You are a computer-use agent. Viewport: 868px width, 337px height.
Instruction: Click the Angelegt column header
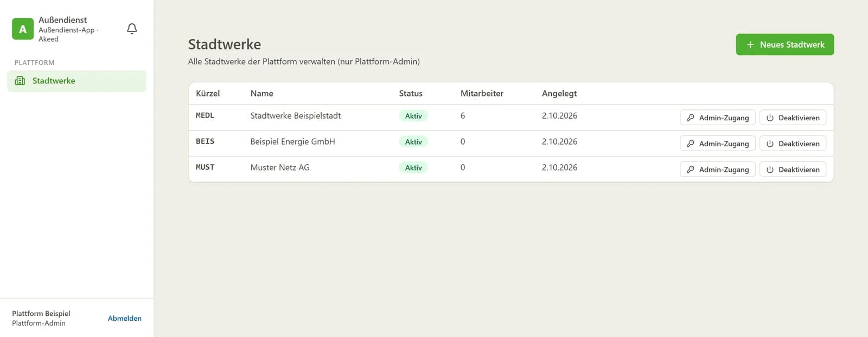pyautogui.click(x=559, y=93)
